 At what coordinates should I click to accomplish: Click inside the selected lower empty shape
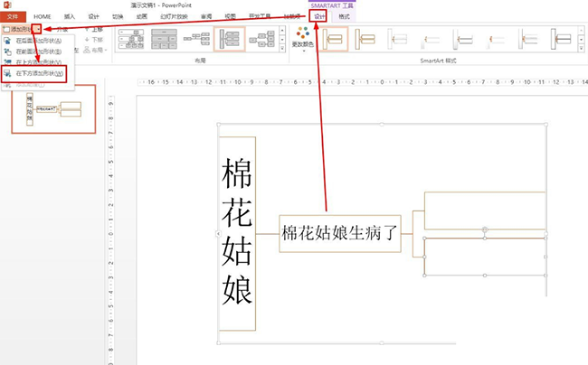pos(485,257)
